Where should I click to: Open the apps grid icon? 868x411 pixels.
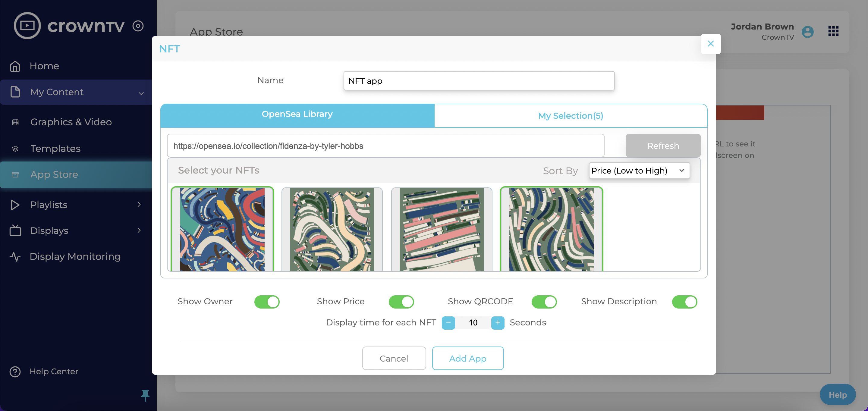coord(833,31)
